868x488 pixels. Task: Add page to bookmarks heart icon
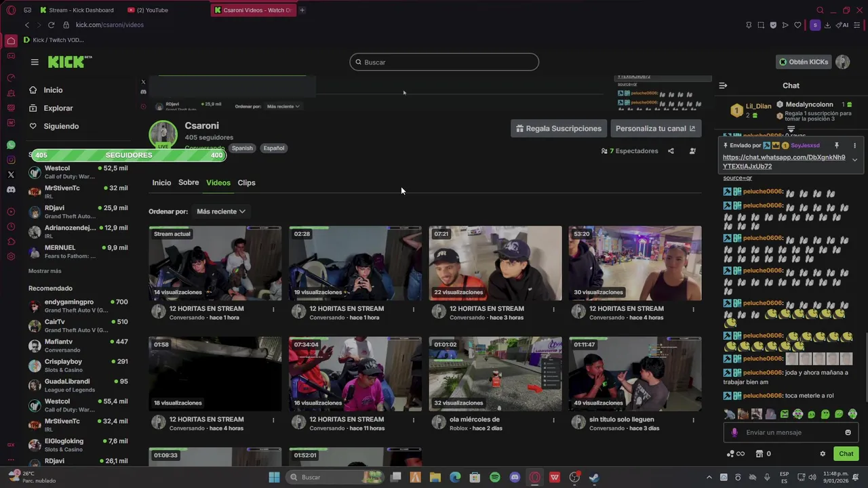pyautogui.click(x=797, y=25)
